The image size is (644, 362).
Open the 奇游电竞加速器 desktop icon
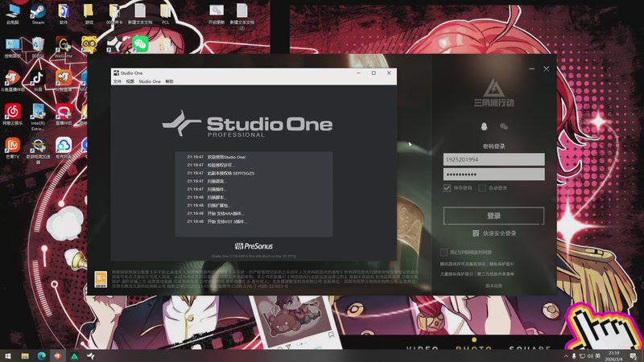click(x=38, y=150)
